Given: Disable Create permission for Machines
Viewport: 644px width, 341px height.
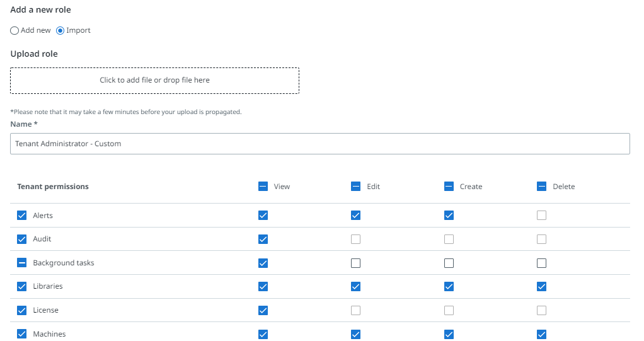Looking at the screenshot, I should click(x=449, y=334).
